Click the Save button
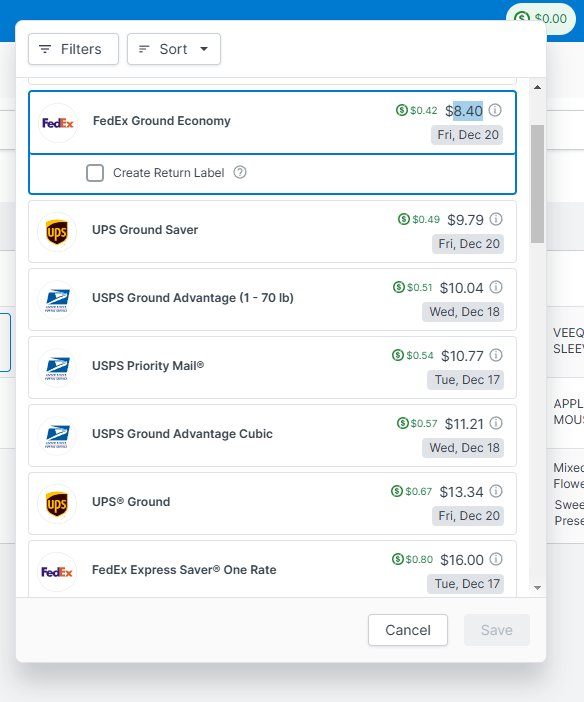 click(x=497, y=630)
